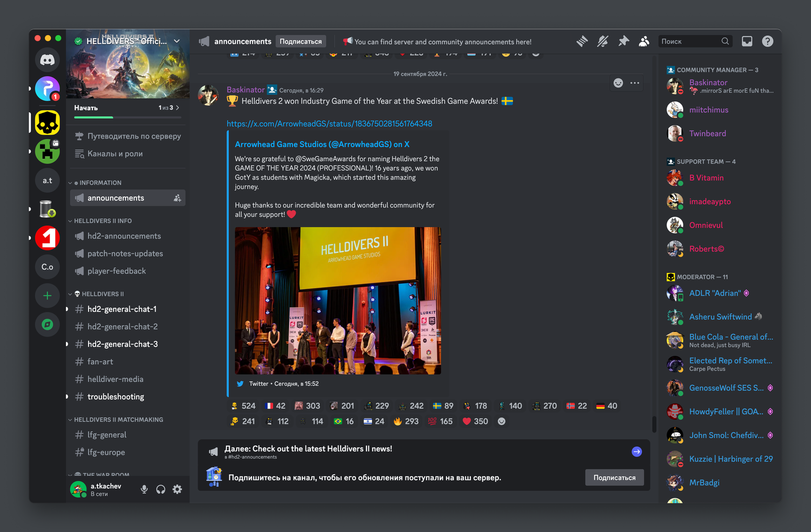The image size is (811, 532).
Task: Create invite from announcements channel row
Action: (177, 198)
